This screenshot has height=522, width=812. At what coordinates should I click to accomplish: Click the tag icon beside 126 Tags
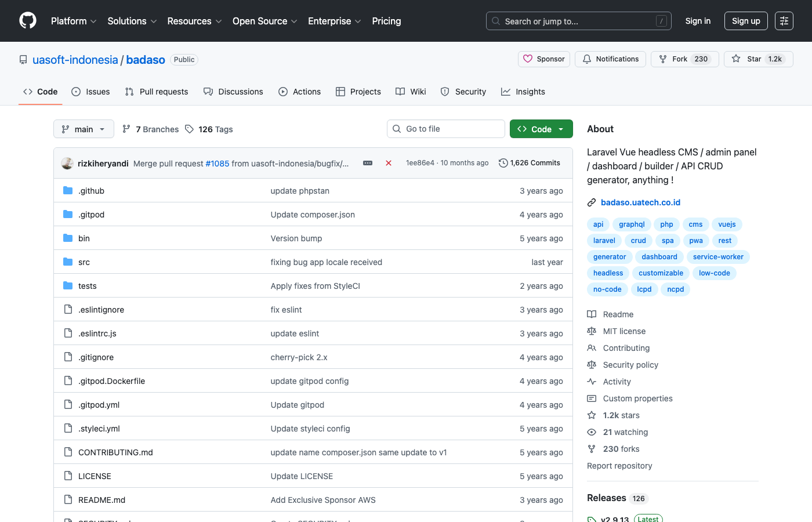190,129
